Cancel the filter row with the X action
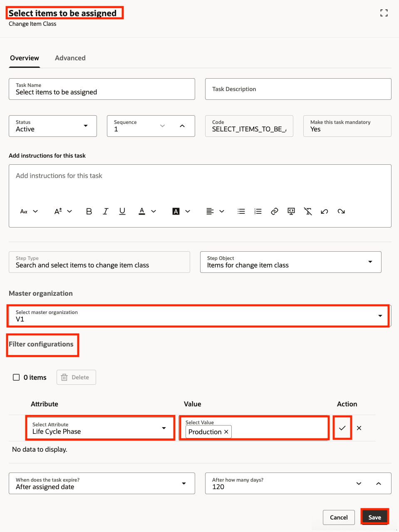Screen dimensions: 399x532 click(359, 428)
